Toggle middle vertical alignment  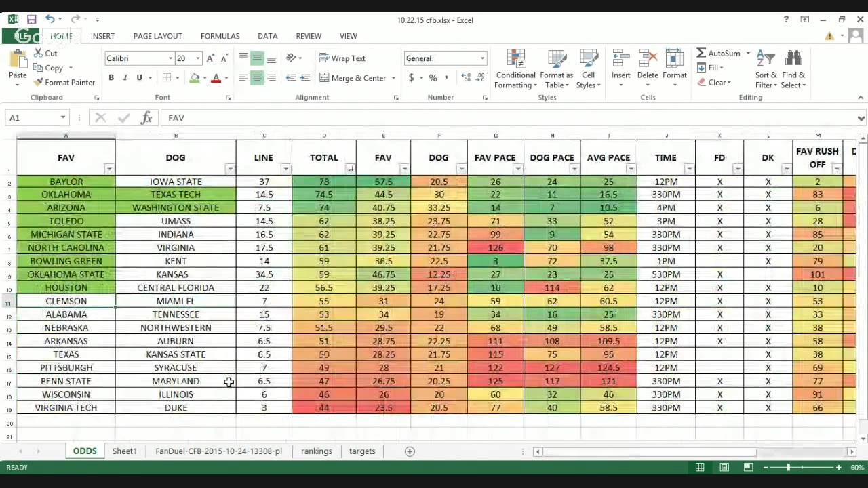pos(257,58)
